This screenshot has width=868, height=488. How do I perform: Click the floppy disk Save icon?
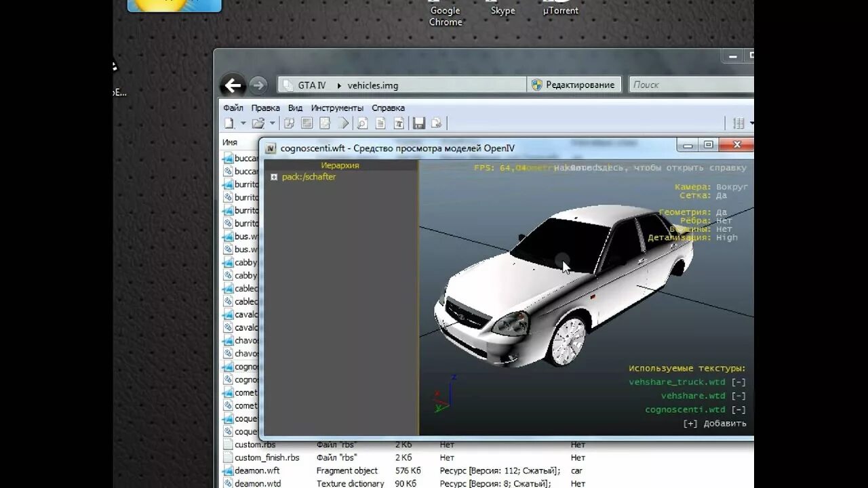click(418, 123)
